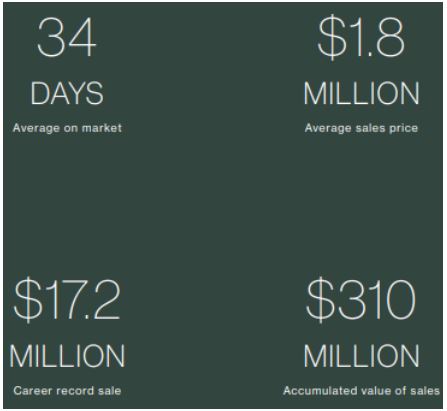Click the $17.2 figure
Screen dimensions: 447x411
pyautogui.click(x=67, y=300)
